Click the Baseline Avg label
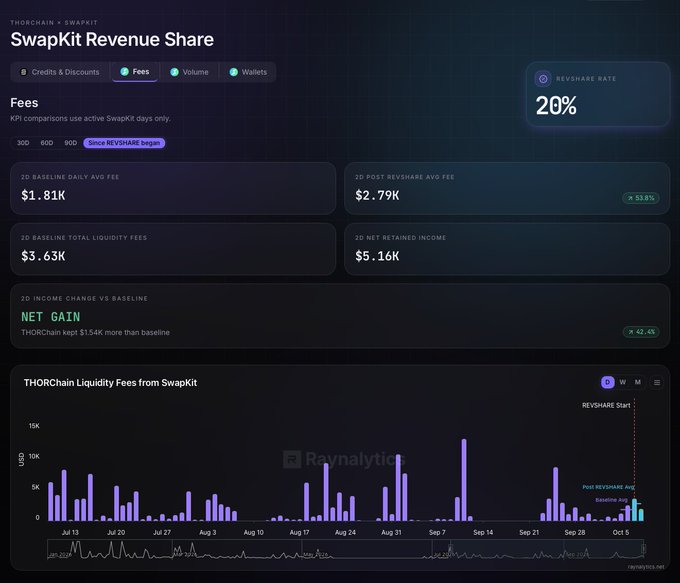680x583 pixels. click(x=611, y=500)
